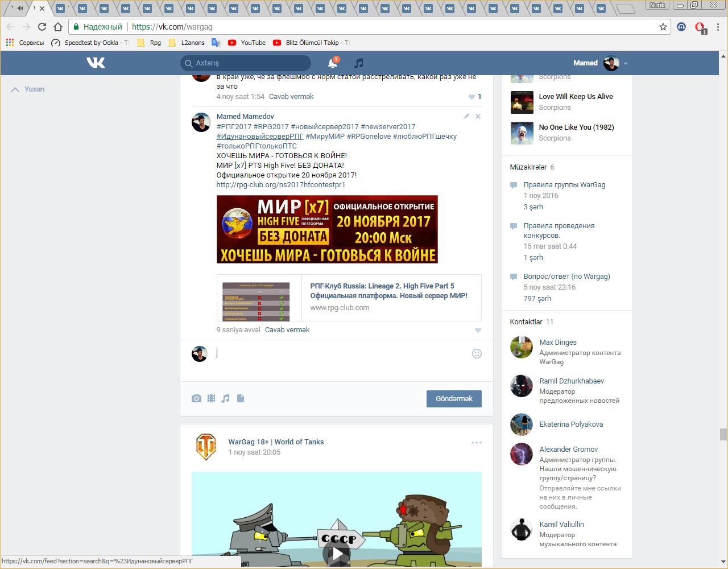Open the Сервисы apps shortcut
Image resolution: width=728 pixels, height=569 pixels.
tap(24, 43)
